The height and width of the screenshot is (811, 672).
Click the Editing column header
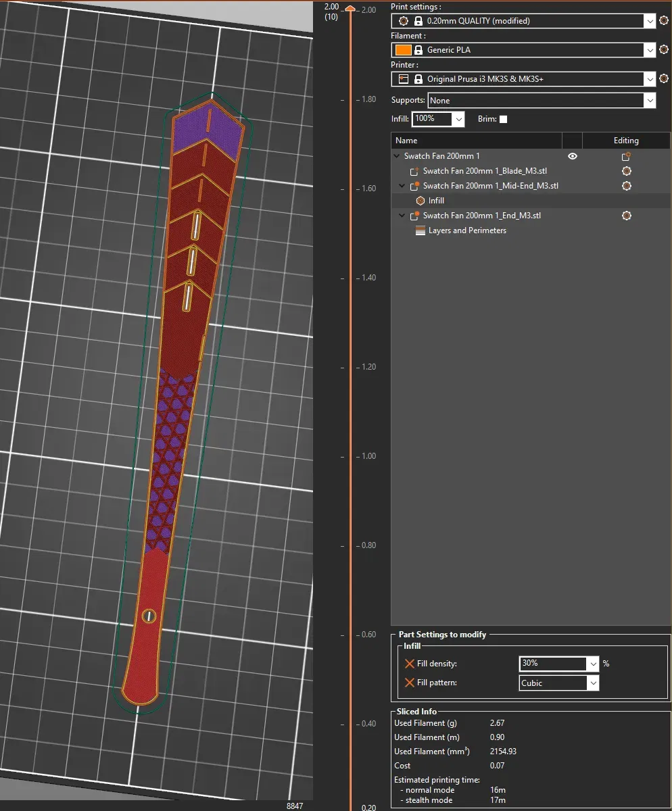[626, 141]
